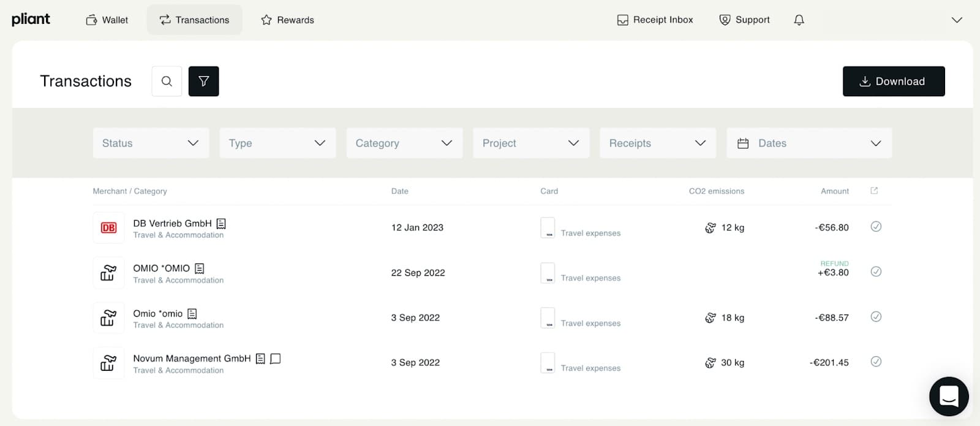This screenshot has height=426, width=980.
Task: Expand the account menu chevron
Action: click(x=956, y=20)
